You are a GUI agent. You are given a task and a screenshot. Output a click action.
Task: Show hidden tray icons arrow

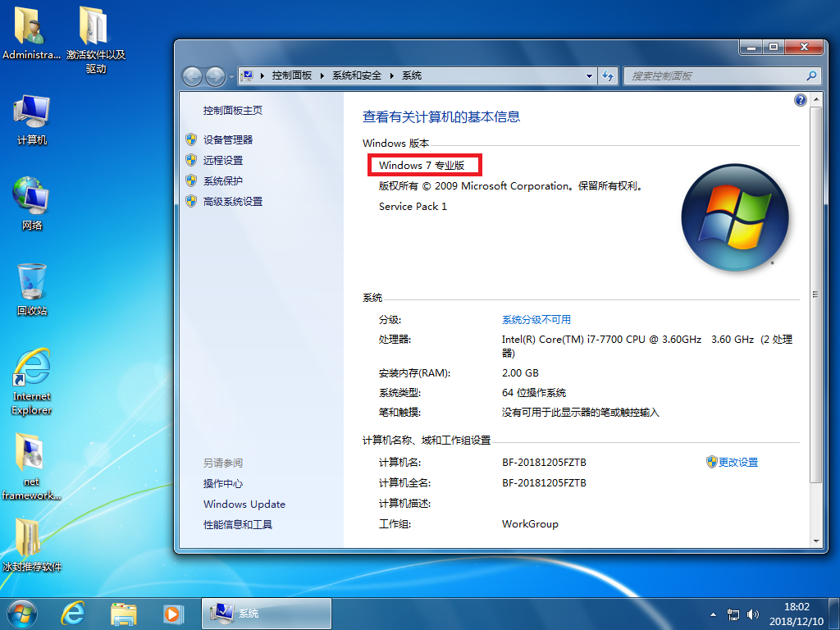pos(713,614)
